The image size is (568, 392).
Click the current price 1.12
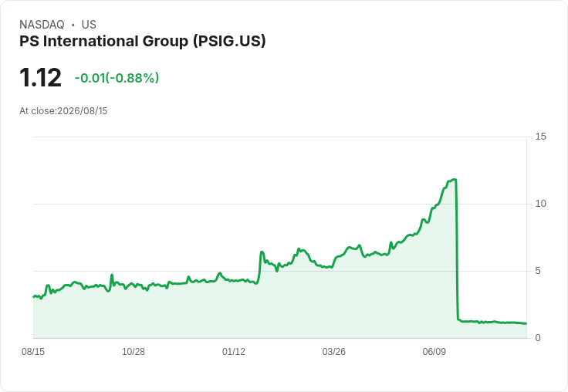[40, 77]
